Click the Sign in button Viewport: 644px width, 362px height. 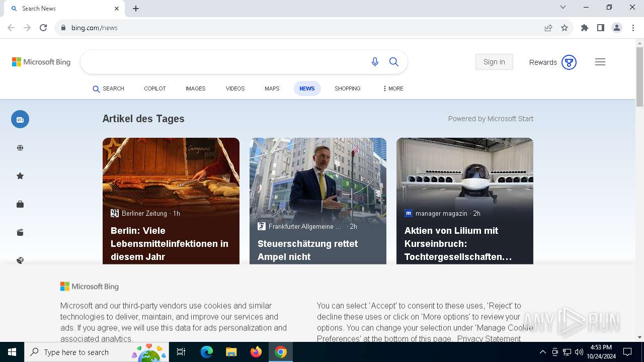tap(494, 62)
